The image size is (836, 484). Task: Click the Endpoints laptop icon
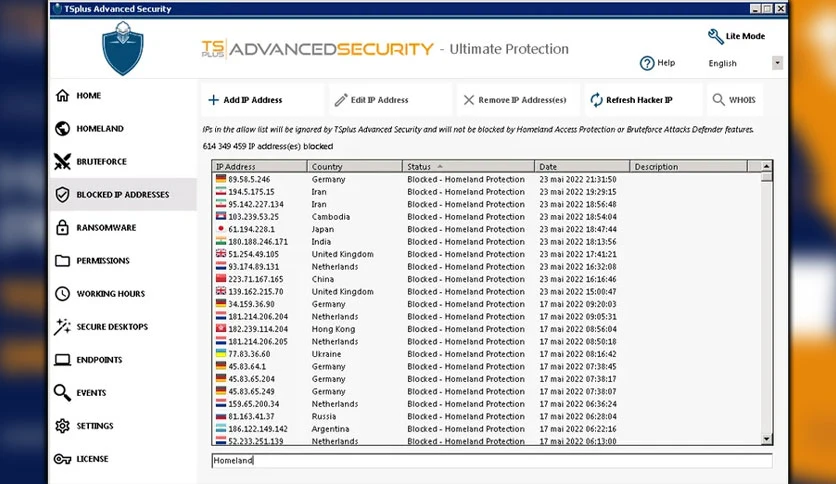tap(62, 360)
